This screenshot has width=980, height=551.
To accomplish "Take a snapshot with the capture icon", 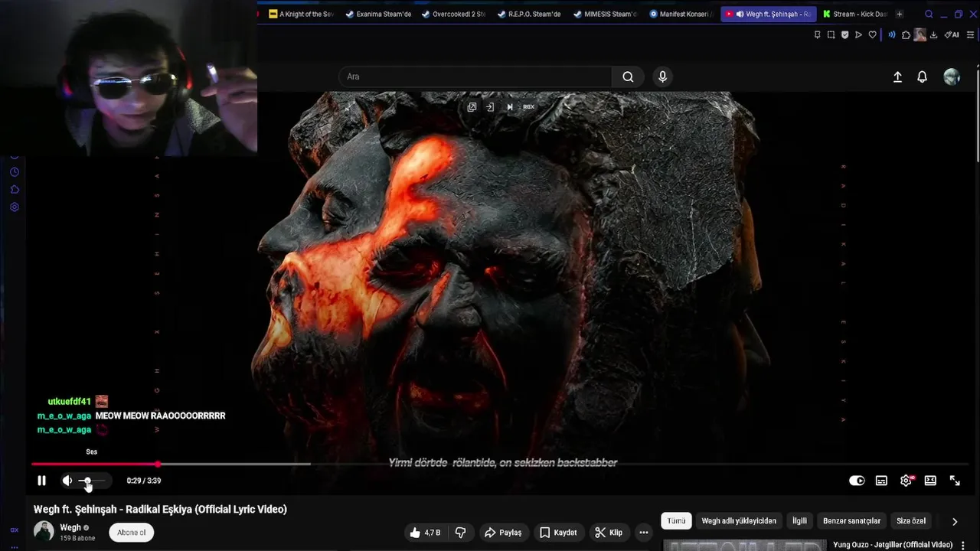I will click(831, 34).
